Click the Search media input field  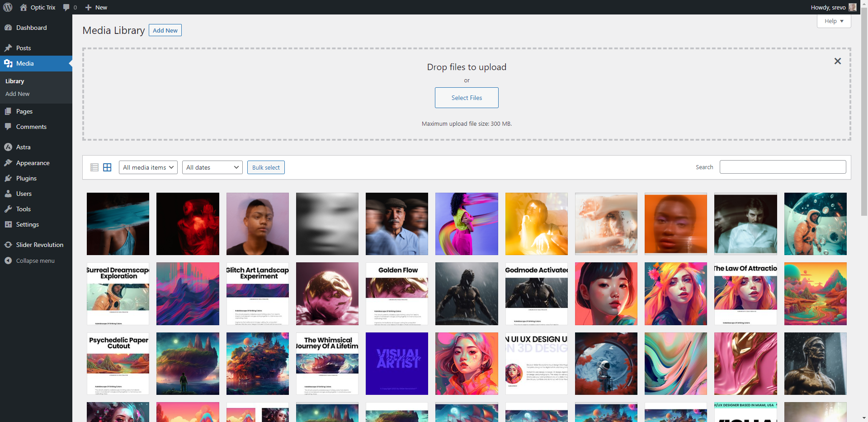point(783,167)
